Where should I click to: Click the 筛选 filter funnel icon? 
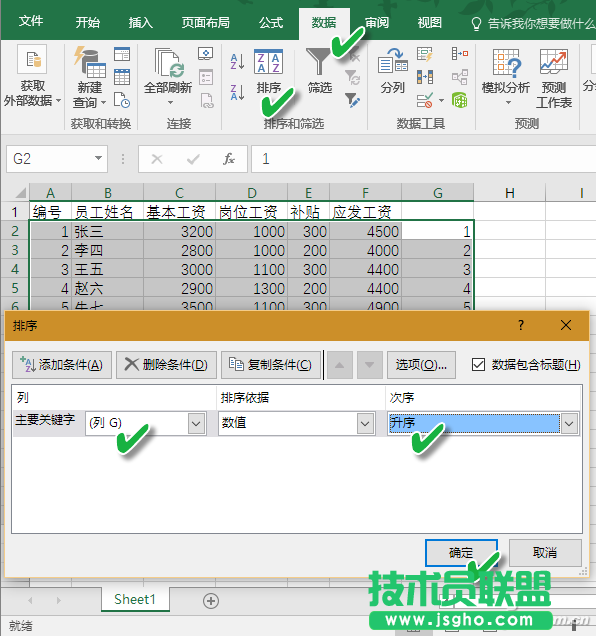coord(318,62)
